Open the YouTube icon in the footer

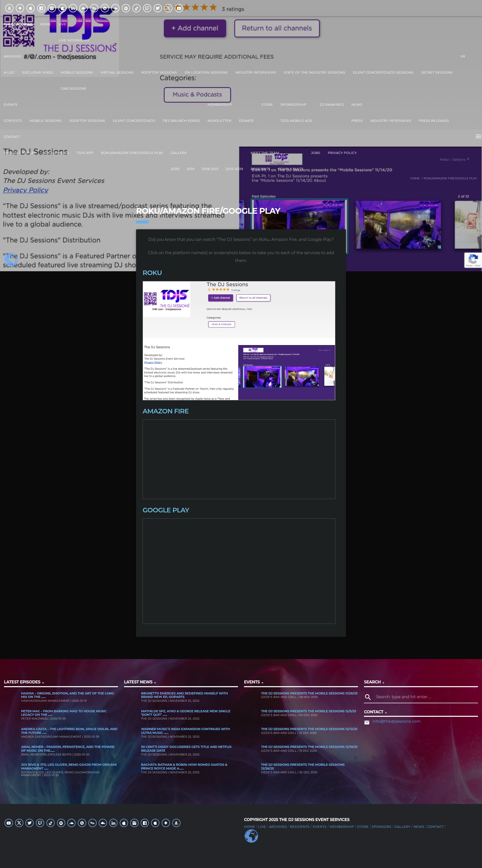coord(9,823)
